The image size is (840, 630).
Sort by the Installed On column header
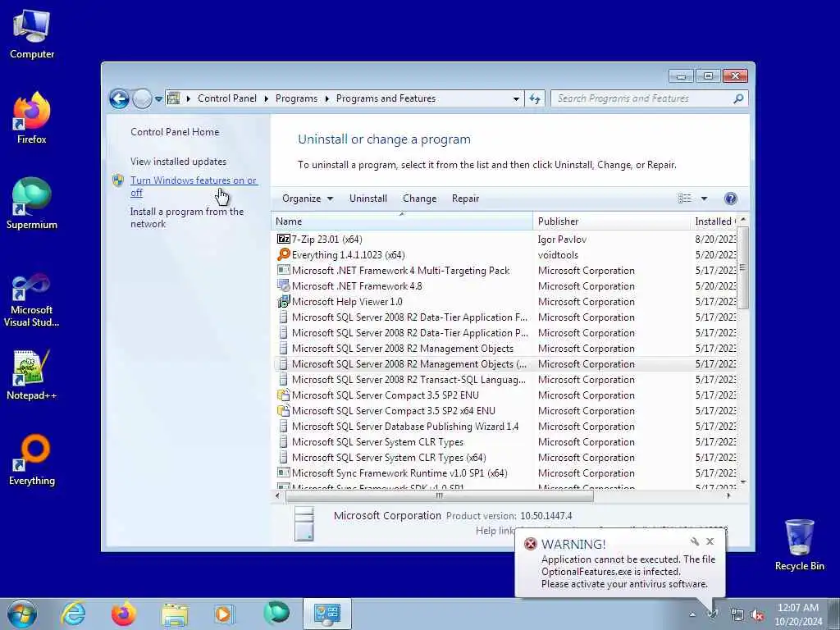coord(714,221)
